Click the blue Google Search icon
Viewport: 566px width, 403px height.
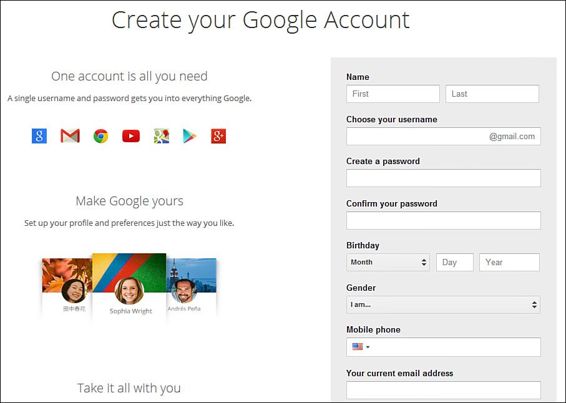39,136
